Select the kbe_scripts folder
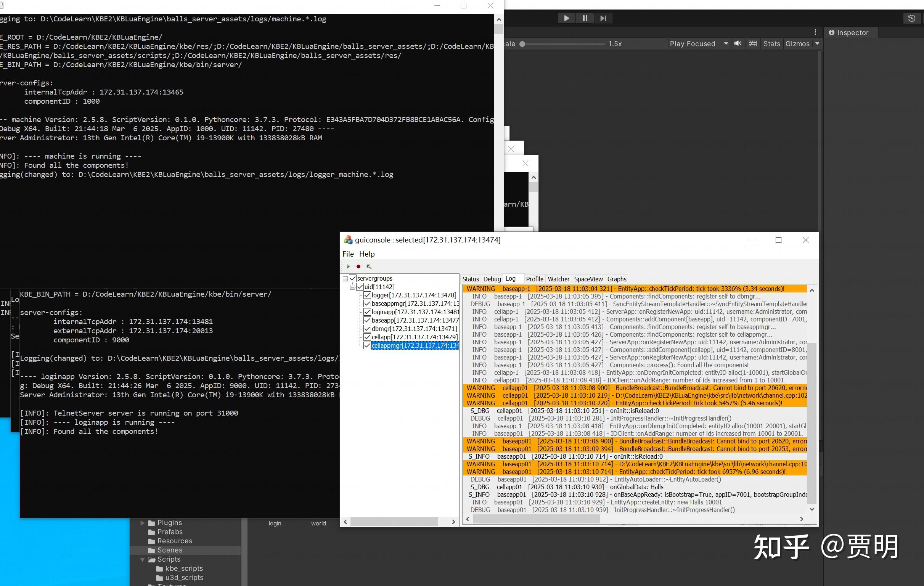The width and height of the screenshot is (924, 586). [x=184, y=568]
